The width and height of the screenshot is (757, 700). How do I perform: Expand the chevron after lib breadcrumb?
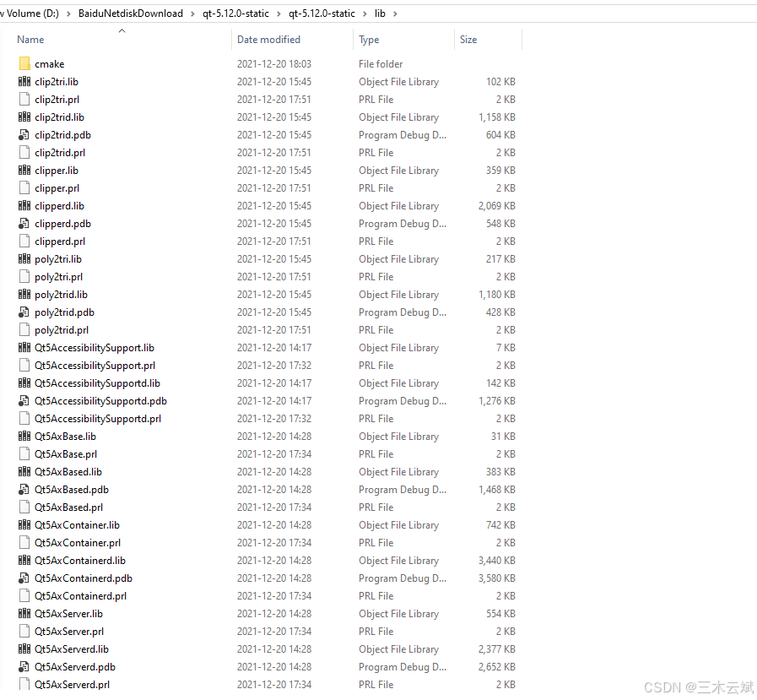(396, 14)
